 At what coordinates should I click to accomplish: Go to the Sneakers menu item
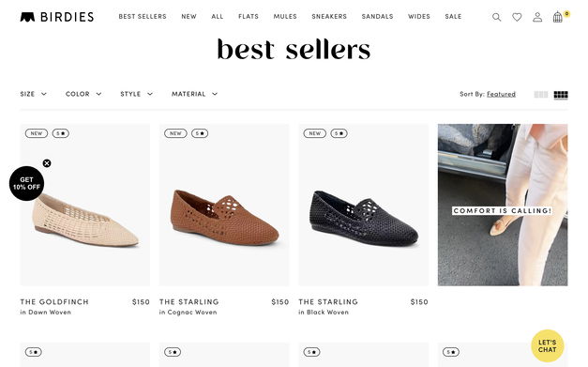329,17
